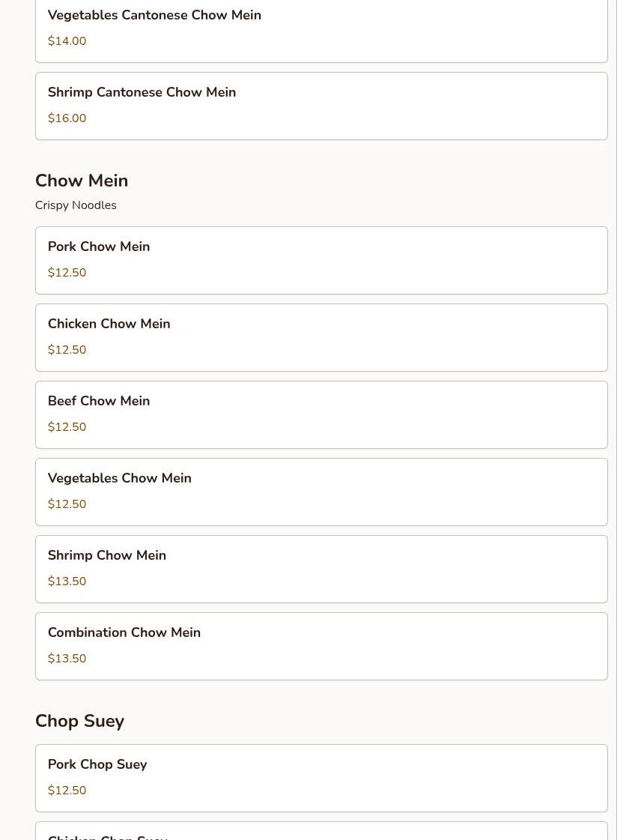Click the $16.00 price of Shrimp Cantonese
Screen dimensions: 632x840
click(67, 118)
